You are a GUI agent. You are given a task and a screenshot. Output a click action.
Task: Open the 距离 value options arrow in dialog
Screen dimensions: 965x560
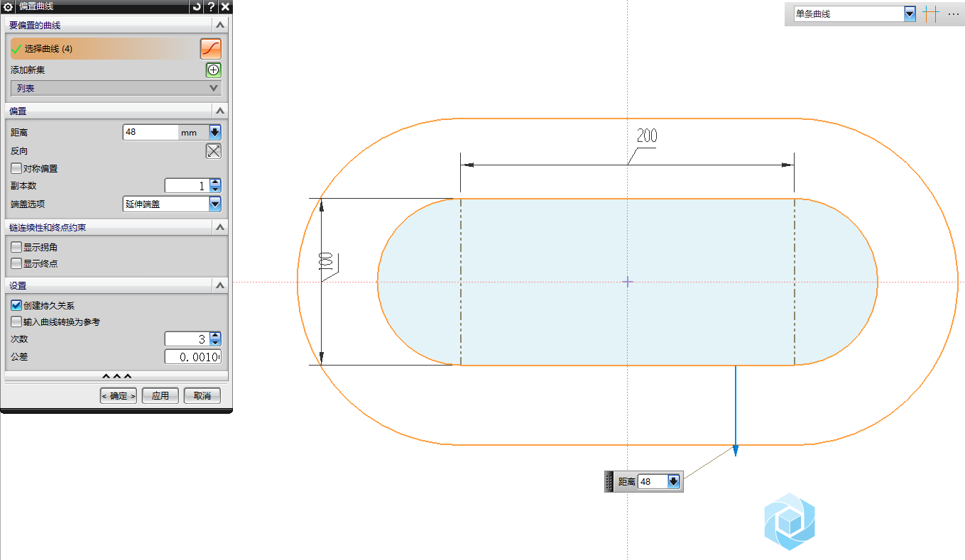click(215, 132)
